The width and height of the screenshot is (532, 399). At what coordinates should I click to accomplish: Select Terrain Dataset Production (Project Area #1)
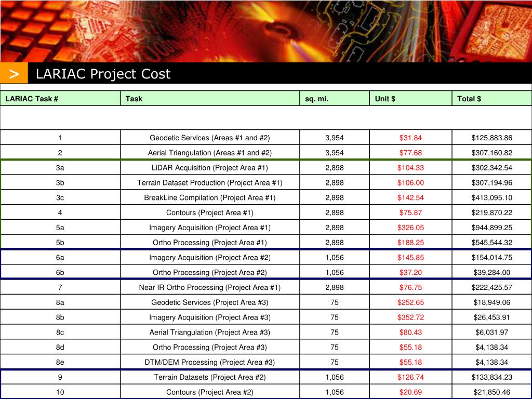pyautogui.click(x=210, y=182)
